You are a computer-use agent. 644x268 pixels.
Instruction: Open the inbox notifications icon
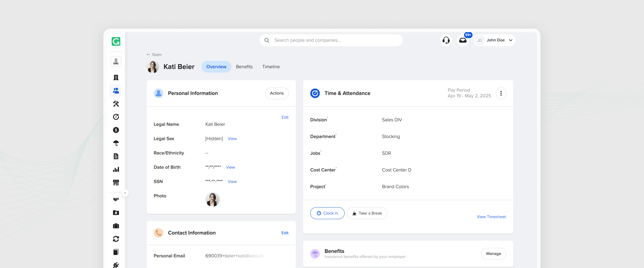point(463,40)
